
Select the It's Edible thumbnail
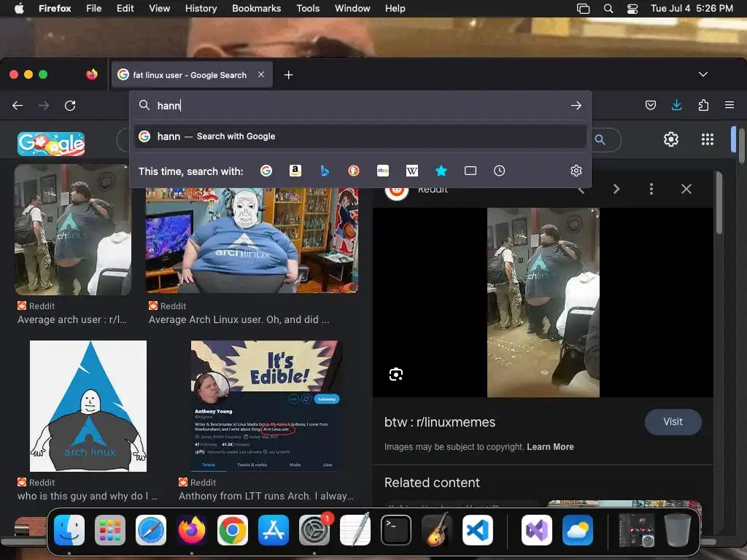click(x=266, y=405)
